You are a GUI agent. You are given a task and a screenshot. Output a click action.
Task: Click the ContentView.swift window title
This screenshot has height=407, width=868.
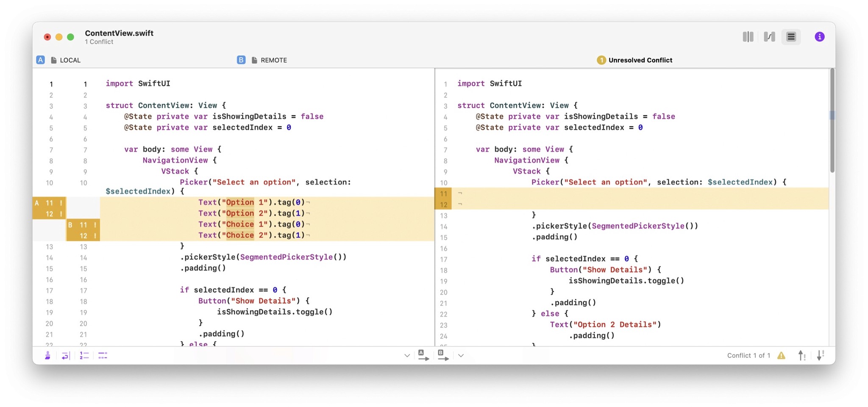tap(119, 33)
